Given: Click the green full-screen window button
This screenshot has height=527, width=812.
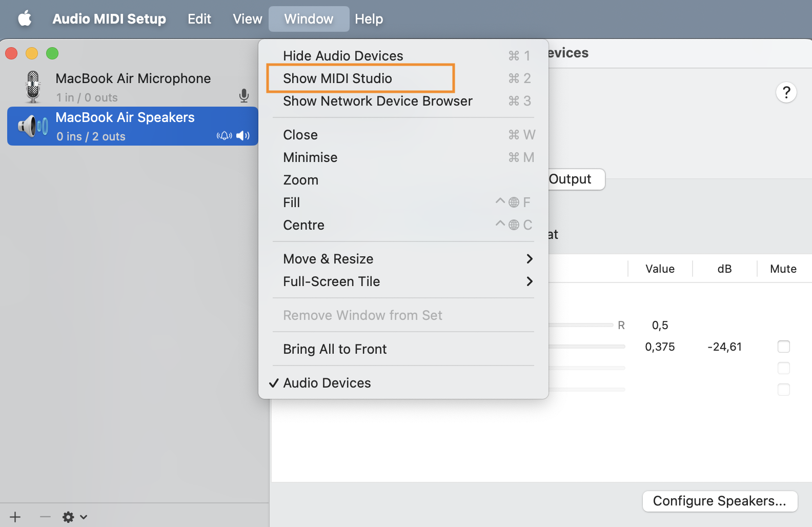Looking at the screenshot, I should (x=52, y=53).
